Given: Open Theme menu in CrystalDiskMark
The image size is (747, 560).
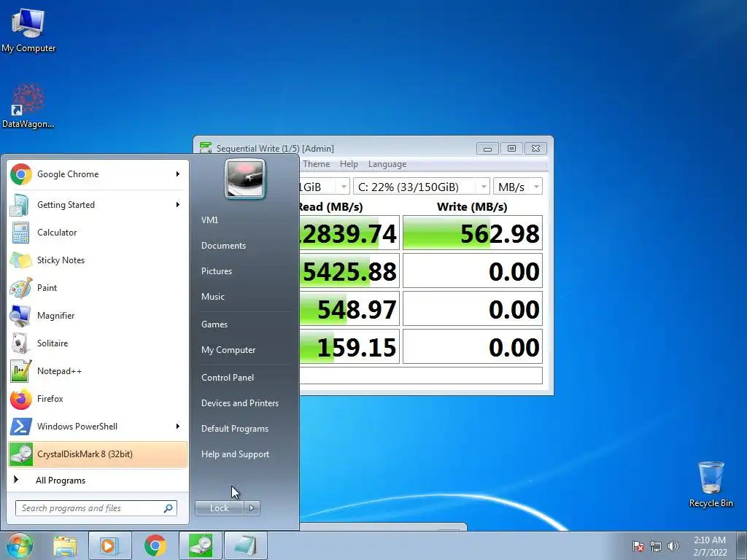Looking at the screenshot, I should [316, 164].
